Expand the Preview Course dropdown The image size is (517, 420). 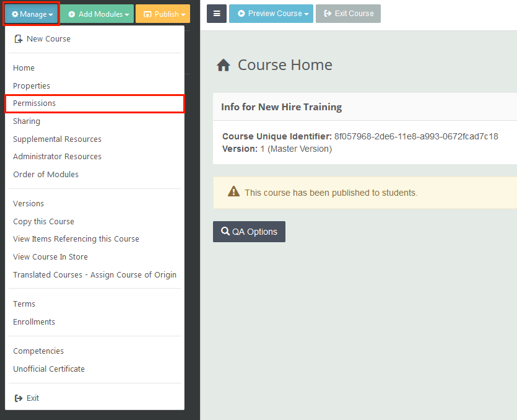(x=271, y=14)
